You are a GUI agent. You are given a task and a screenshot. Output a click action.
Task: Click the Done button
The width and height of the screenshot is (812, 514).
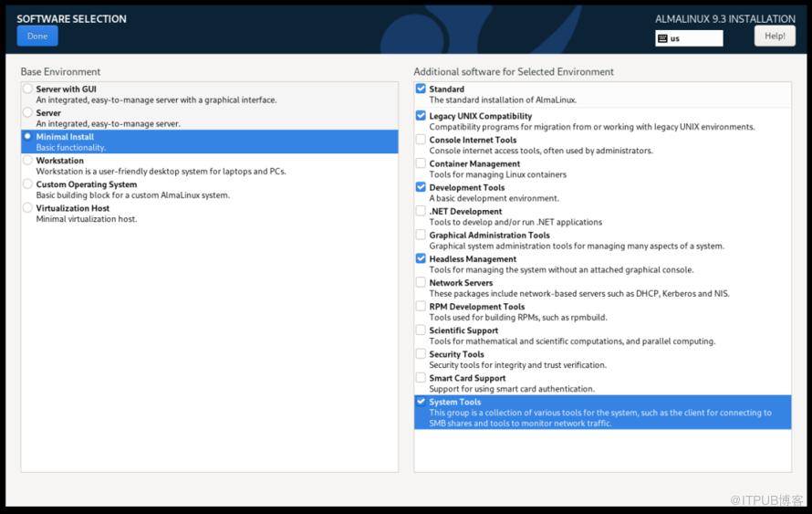tap(37, 37)
